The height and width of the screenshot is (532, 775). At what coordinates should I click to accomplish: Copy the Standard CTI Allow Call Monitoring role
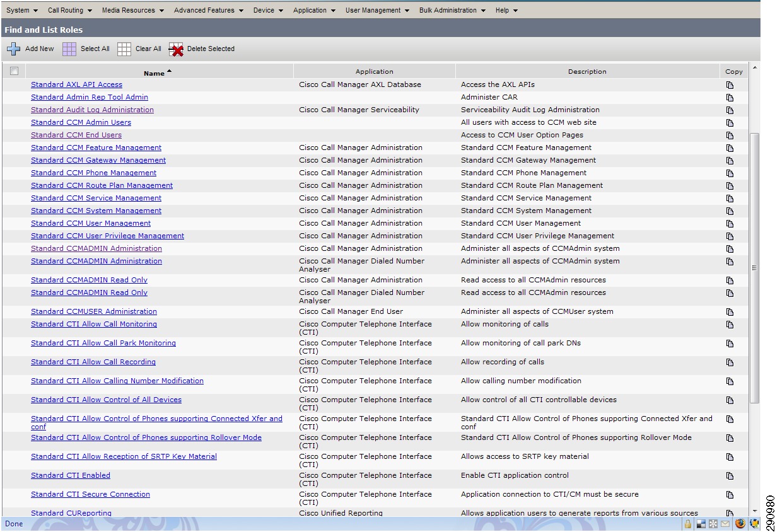pos(730,325)
